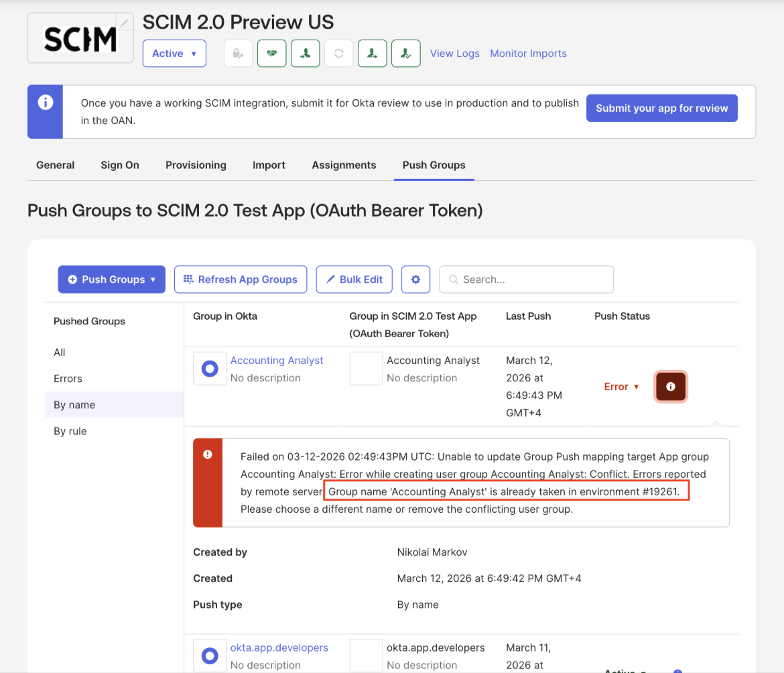Switch to the Provisioning tab
Image resolution: width=784 pixels, height=673 pixels.
[x=196, y=165]
